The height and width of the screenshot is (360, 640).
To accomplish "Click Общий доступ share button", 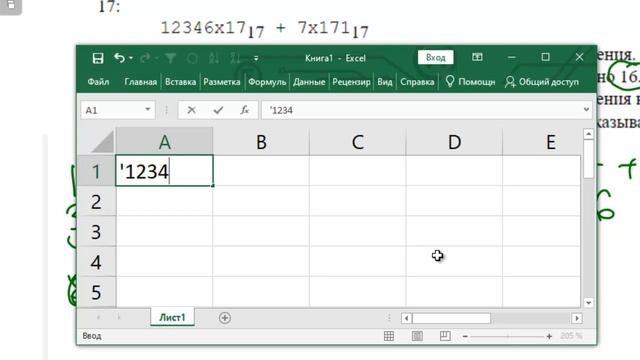I will coord(542,82).
